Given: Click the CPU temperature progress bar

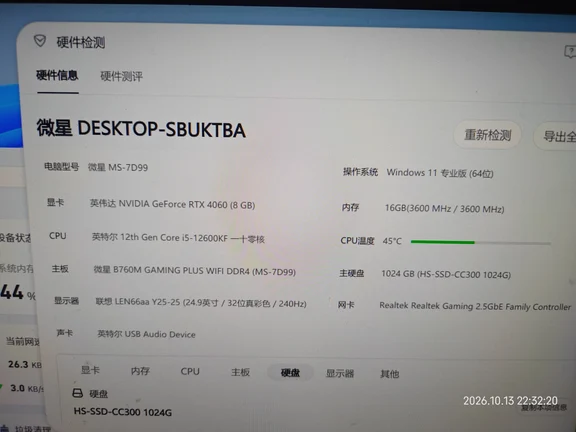Looking at the screenshot, I should click(480, 242).
